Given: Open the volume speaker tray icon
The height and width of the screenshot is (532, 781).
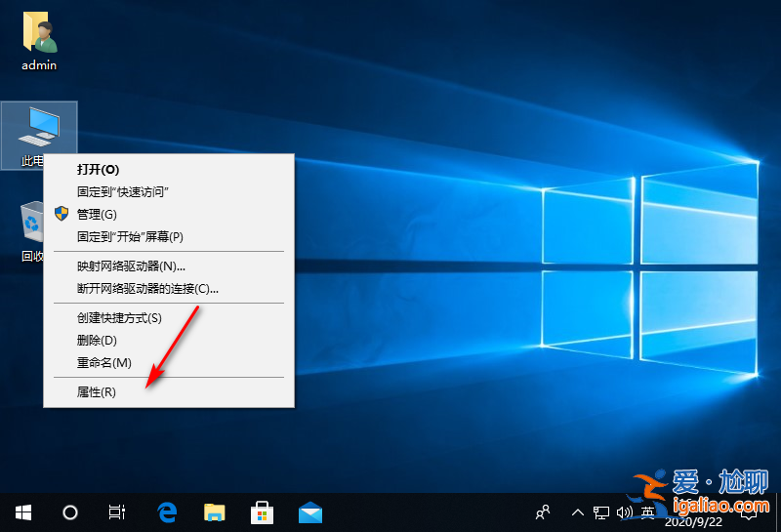Looking at the screenshot, I should click(625, 512).
